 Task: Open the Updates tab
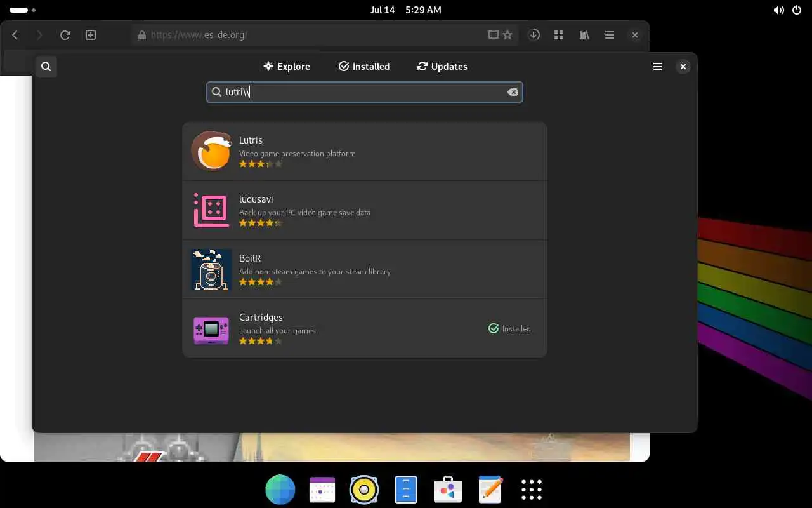[x=442, y=66]
